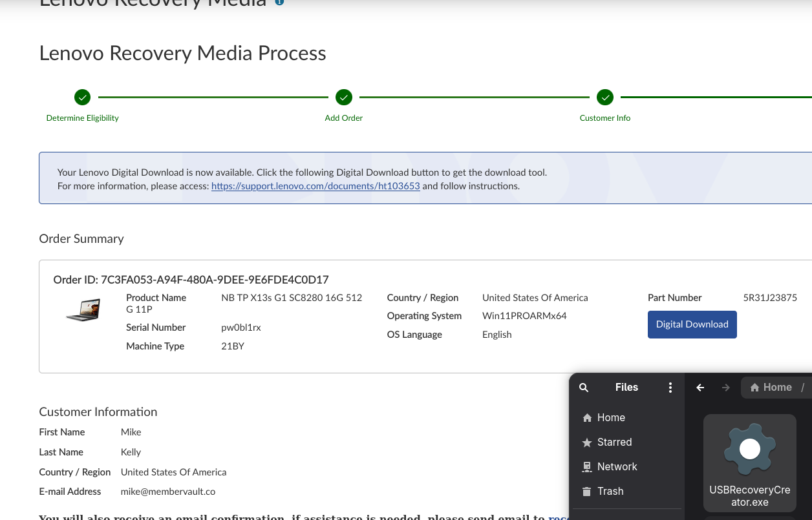Open Network in the Files sidebar

(x=617, y=467)
